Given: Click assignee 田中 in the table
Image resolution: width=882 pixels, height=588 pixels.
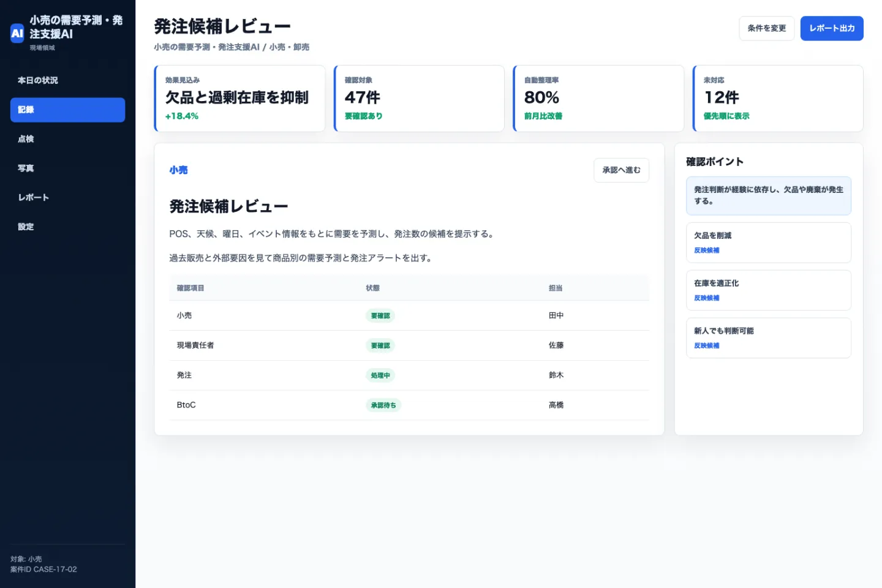Looking at the screenshot, I should pos(556,315).
